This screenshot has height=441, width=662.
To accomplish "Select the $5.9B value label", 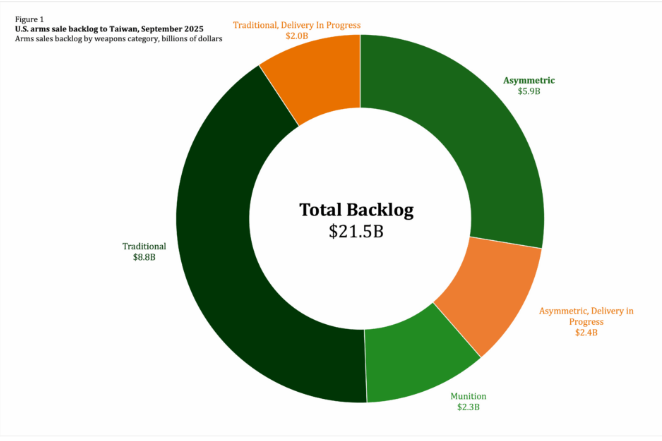I will 529,91.
